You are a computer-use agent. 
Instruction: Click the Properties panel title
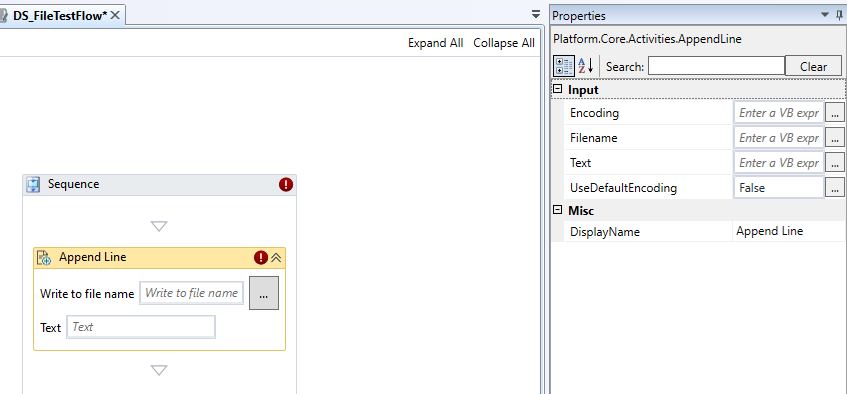579,16
